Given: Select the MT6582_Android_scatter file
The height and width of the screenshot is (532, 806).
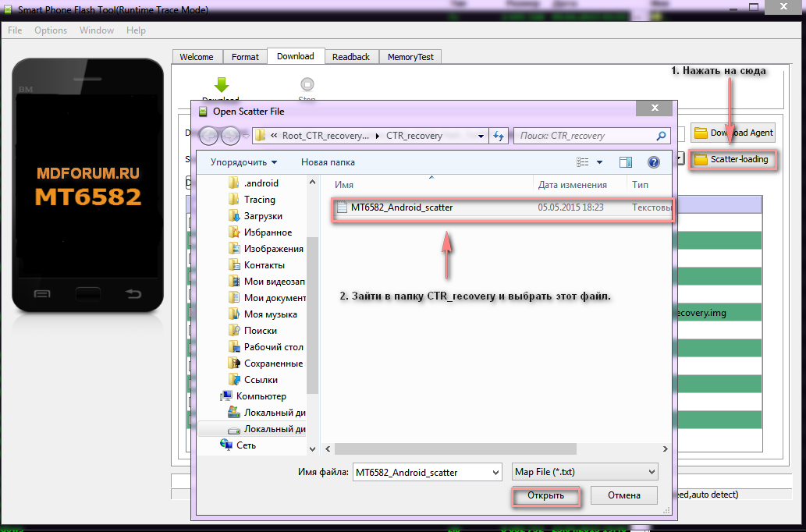Looking at the screenshot, I should (x=502, y=207).
